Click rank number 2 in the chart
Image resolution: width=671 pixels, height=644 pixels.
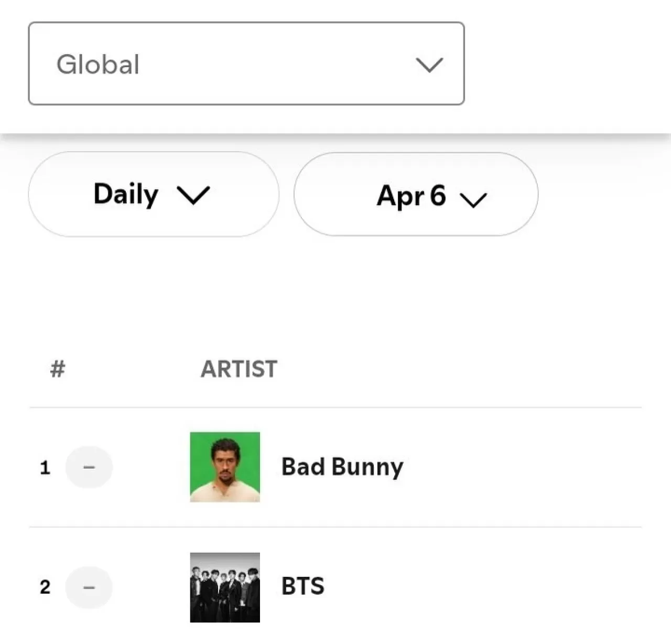point(45,587)
